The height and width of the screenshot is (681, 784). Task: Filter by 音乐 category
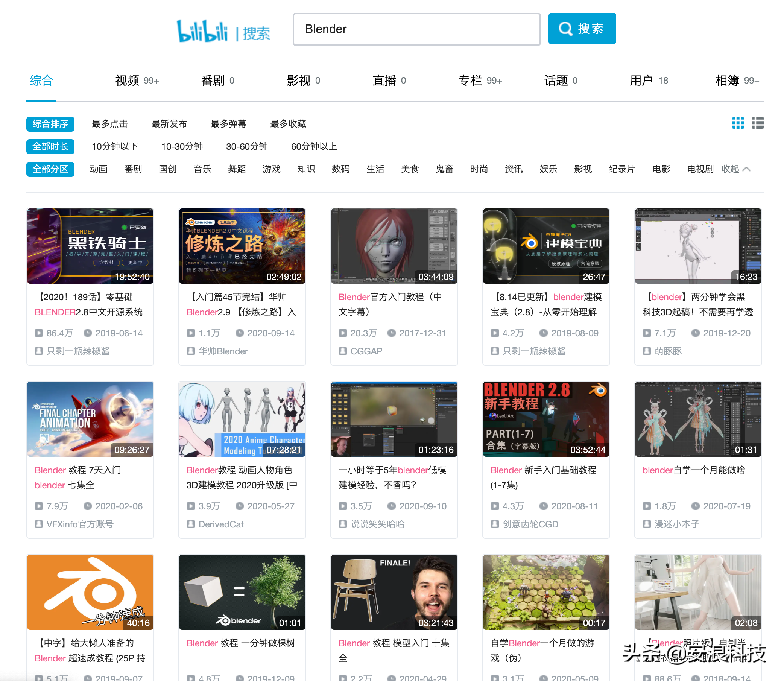coord(202,169)
